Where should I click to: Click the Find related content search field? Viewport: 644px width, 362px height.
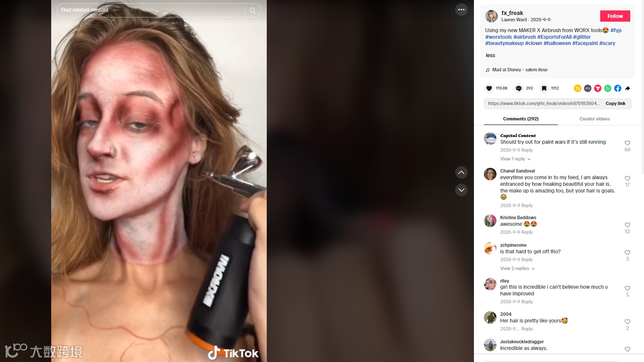coord(151,10)
